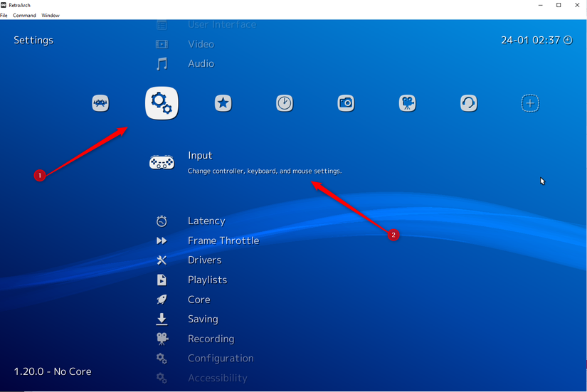Screen dimensions: 587x392
Task: Open the Images camera icon
Action: 346,103
